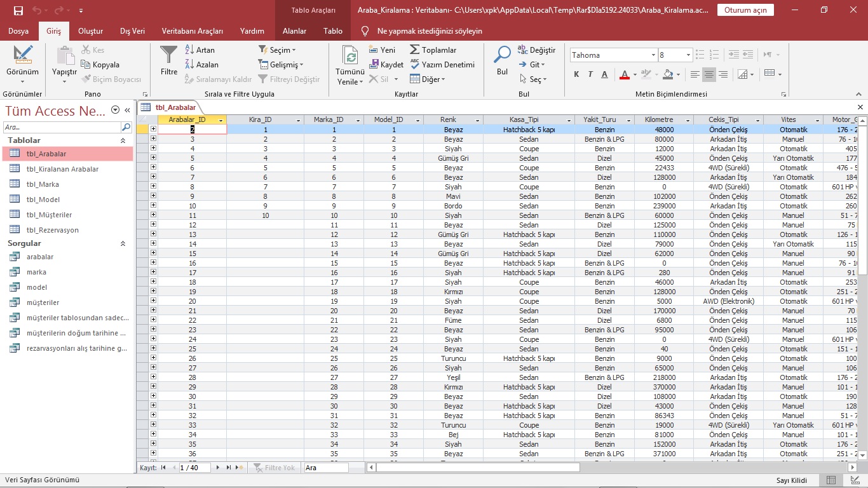
Task: Click the Oturum açın button
Action: (745, 10)
